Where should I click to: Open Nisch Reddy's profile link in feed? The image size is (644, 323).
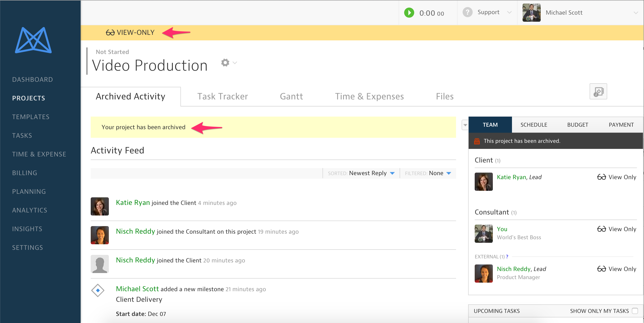coord(135,231)
